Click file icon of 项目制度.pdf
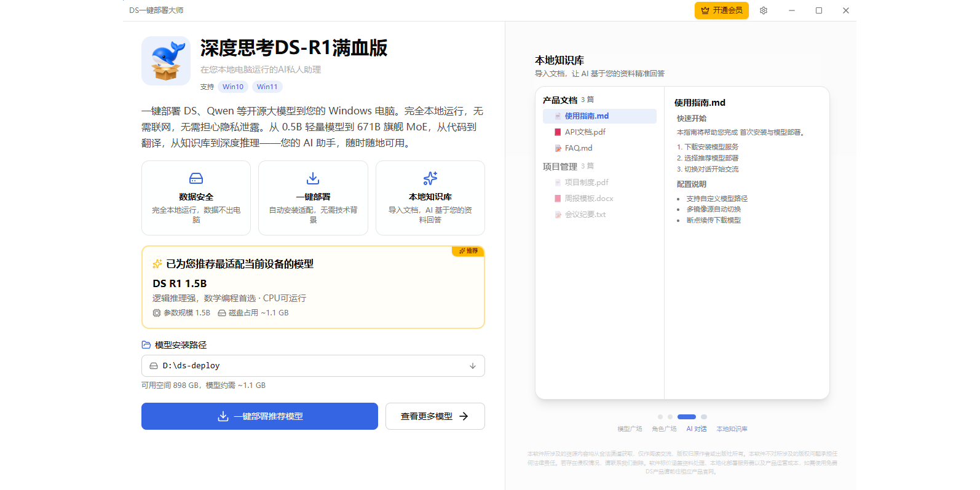Image resolution: width=980 pixels, height=490 pixels. point(558,183)
